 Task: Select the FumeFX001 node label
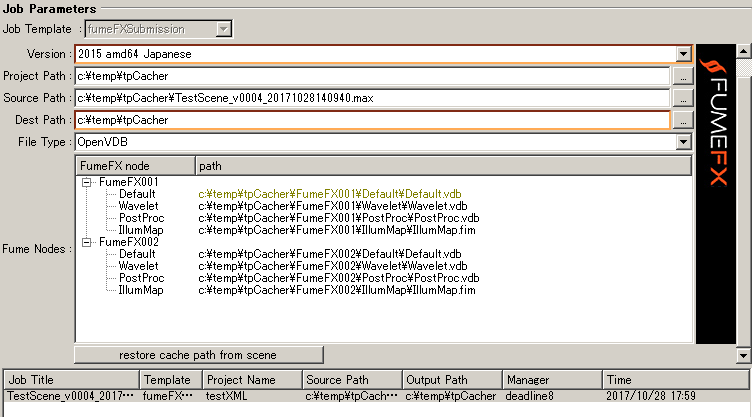[x=129, y=182]
